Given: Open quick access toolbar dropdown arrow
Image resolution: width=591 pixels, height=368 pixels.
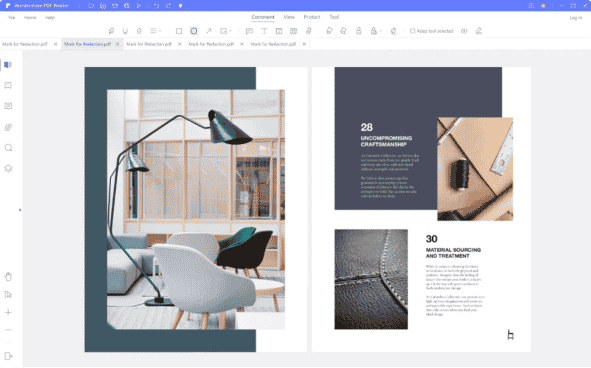Looking at the screenshot, I should coord(180,6).
